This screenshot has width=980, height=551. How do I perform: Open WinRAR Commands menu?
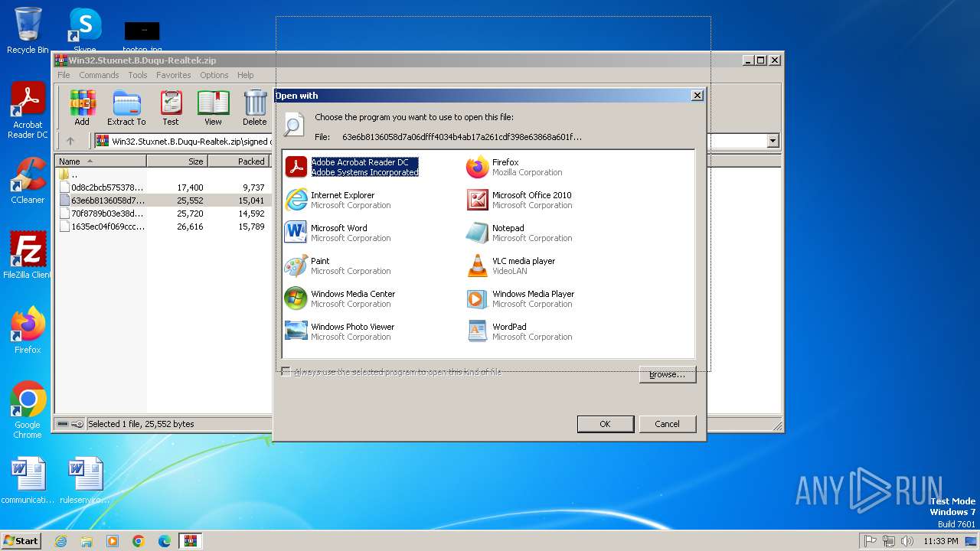[x=99, y=75]
